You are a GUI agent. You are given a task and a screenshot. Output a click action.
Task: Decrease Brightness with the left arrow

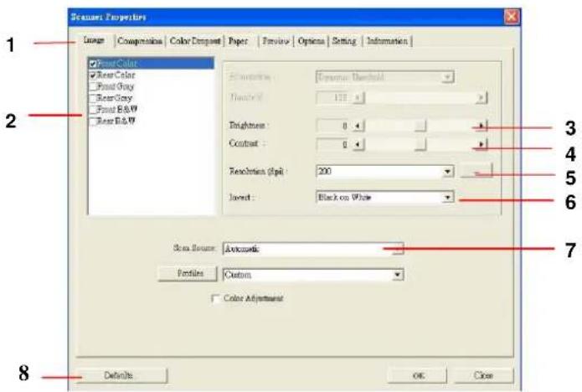tap(358, 126)
